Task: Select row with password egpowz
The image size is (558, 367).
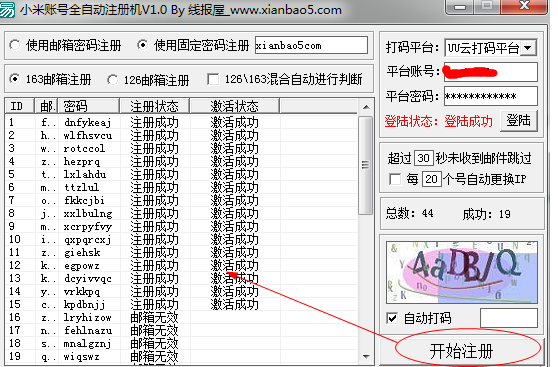Action: tap(181, 266)
